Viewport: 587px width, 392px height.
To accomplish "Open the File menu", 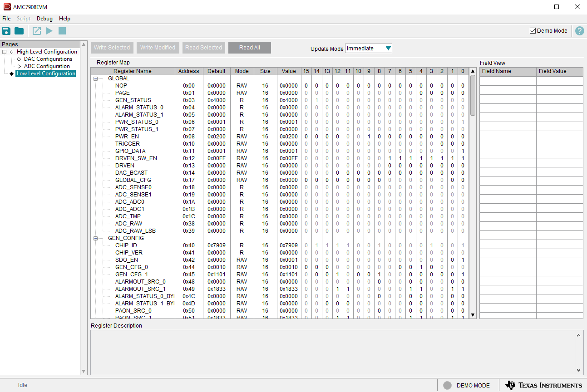I will 6,19.
